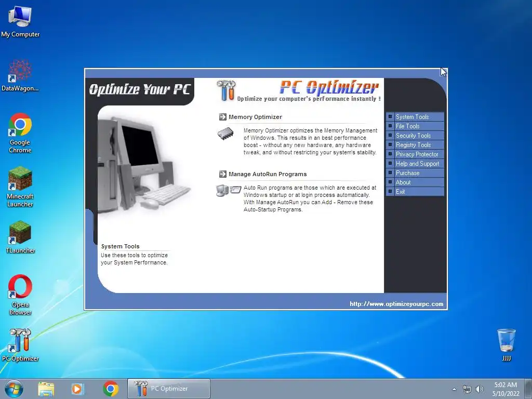The image size is (532, 399).
Task: Click the square bullet beside System Tools
Action: pos(390,116)
